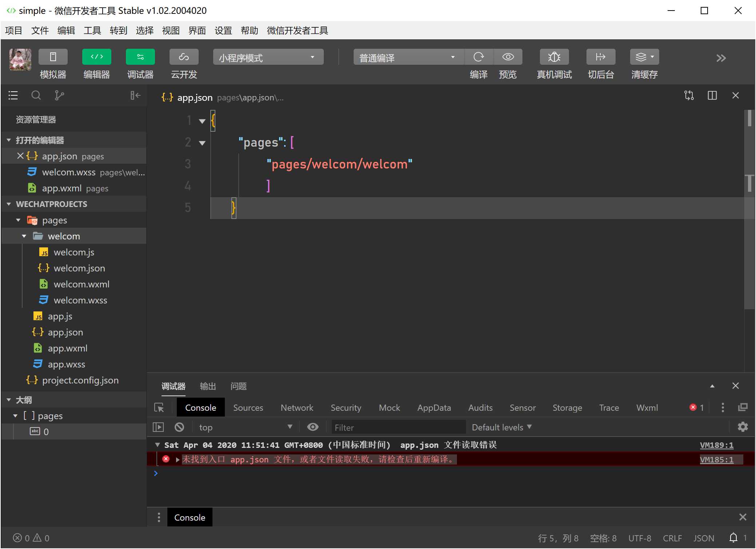This screenshot has width=756, height=549.
Task: Fold code at line 2 arrow
Action: (202, 143)
